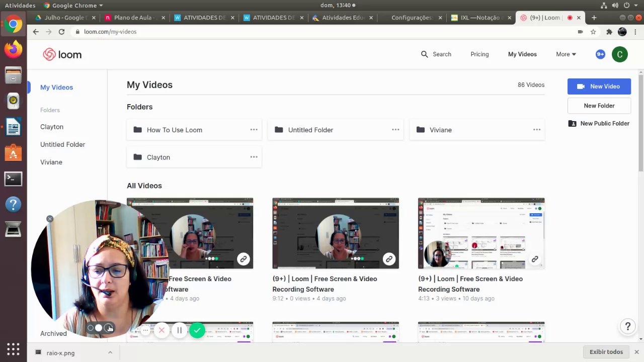
Task: Expand the More dropdown menu
Action: (566, 54)
